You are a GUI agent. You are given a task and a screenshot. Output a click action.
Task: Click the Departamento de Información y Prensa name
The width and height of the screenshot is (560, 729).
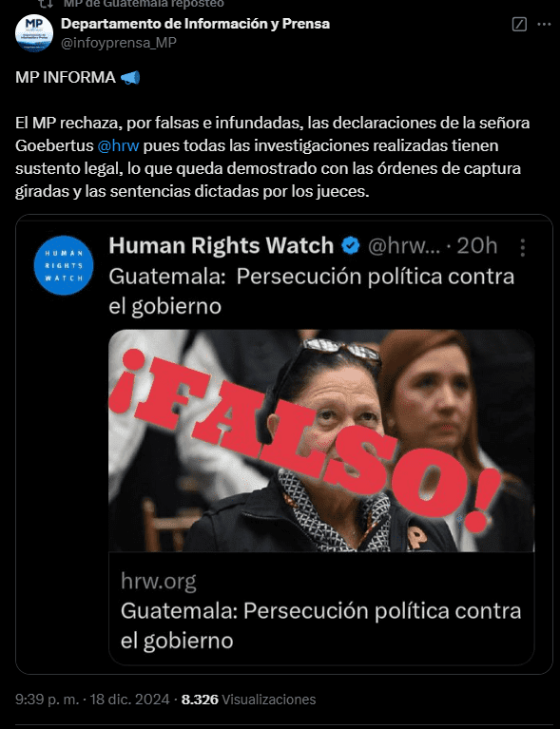195,23
